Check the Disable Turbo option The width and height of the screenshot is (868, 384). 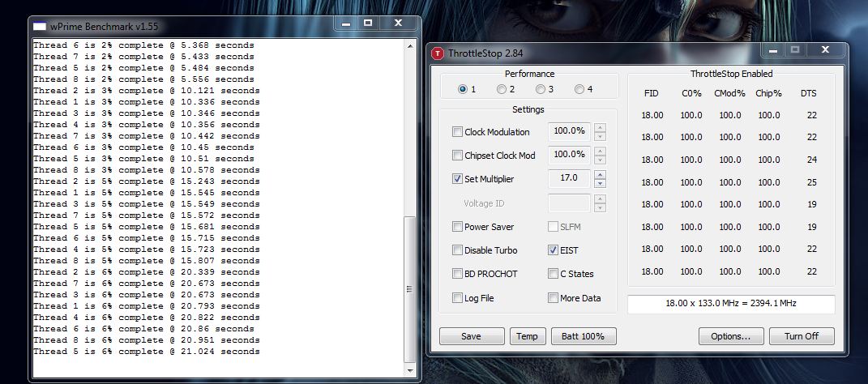tap(457, 250)
